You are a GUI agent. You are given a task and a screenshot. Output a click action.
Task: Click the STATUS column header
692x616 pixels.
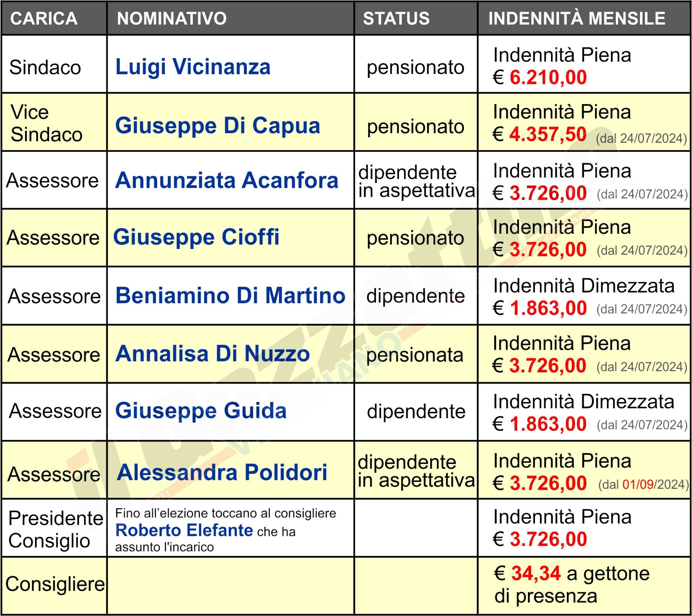coord(396,18)
